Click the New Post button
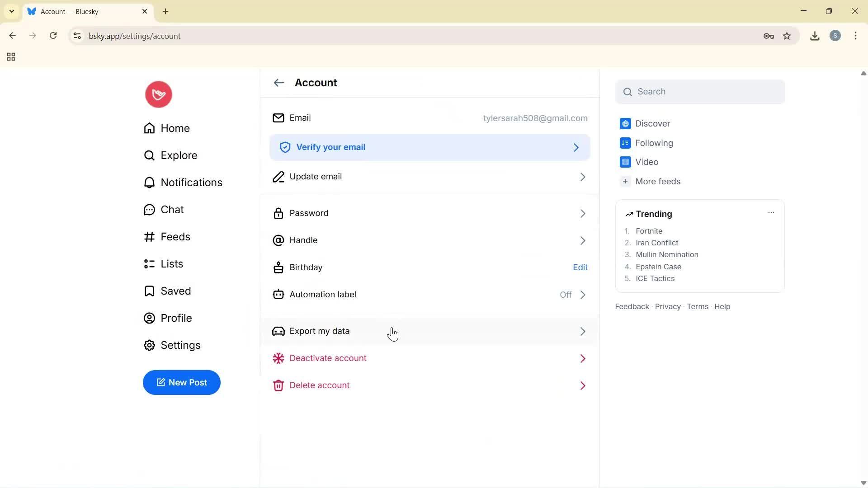 click(x=181, y=382)
